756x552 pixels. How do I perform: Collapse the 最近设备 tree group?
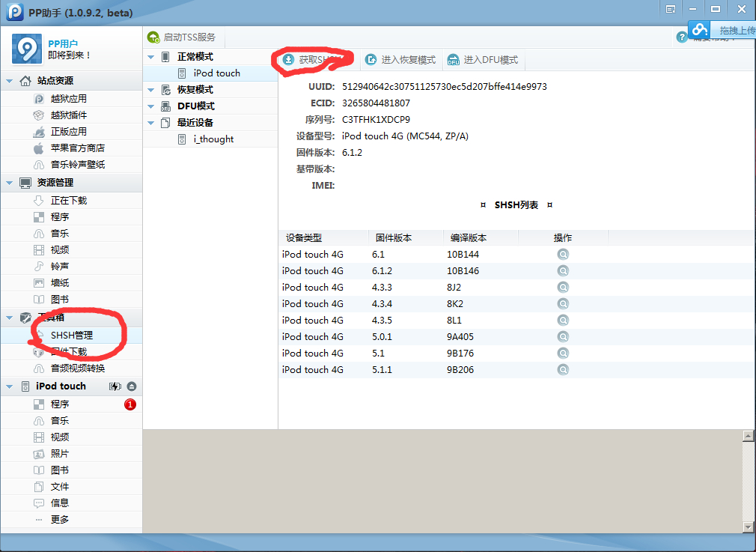pos(151,123)
